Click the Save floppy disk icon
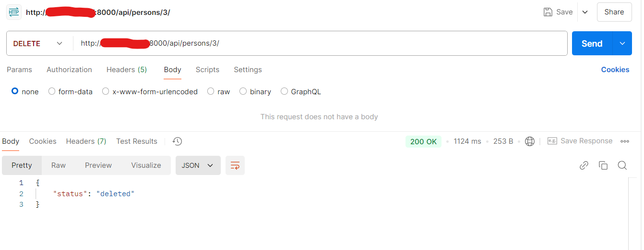Image resolution: width=644 pixels, height=250 pixels. [548, 12]
